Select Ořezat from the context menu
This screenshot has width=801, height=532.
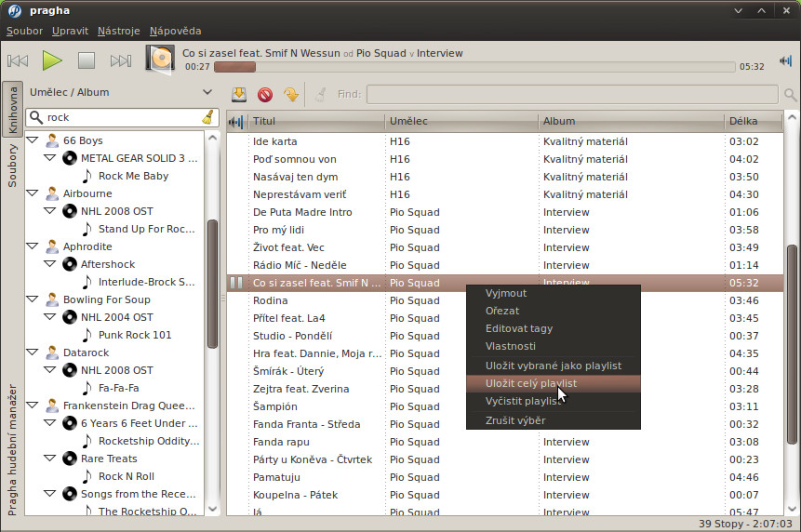(x=554, y=311)
